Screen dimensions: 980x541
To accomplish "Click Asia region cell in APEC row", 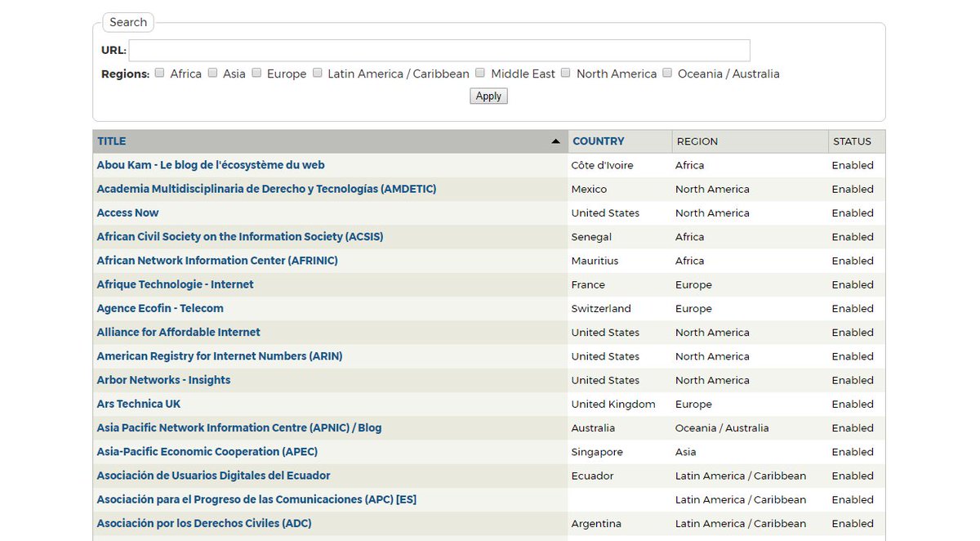I will [x=686, y=452].
